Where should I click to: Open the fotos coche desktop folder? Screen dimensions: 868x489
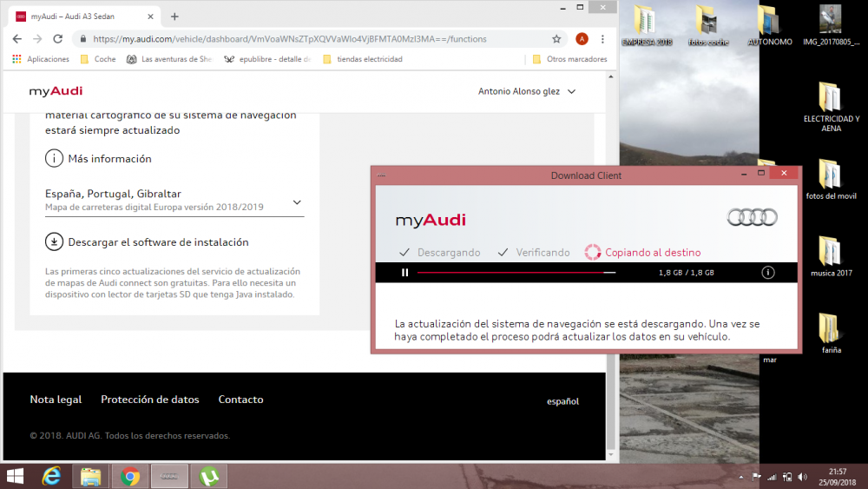click(x=708, y=25)
